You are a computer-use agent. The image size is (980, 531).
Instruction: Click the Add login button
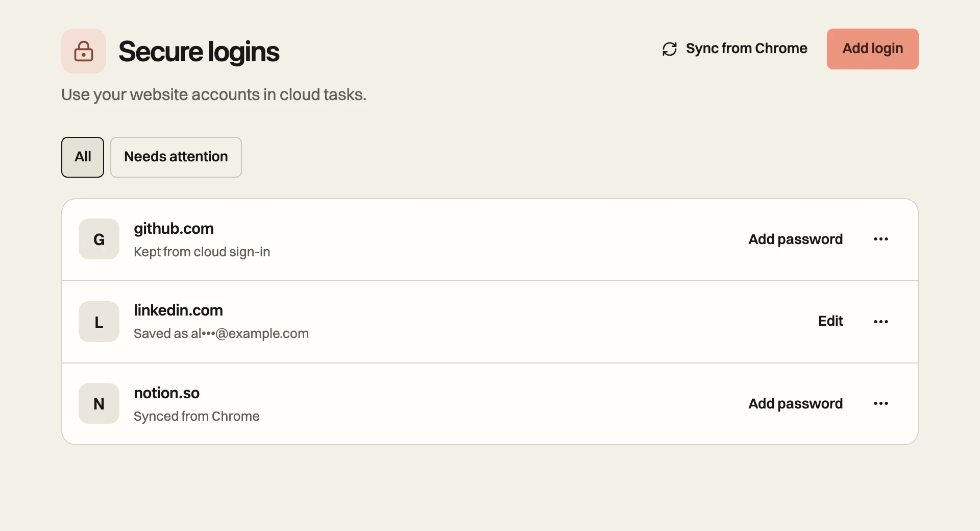click(873, 49)
